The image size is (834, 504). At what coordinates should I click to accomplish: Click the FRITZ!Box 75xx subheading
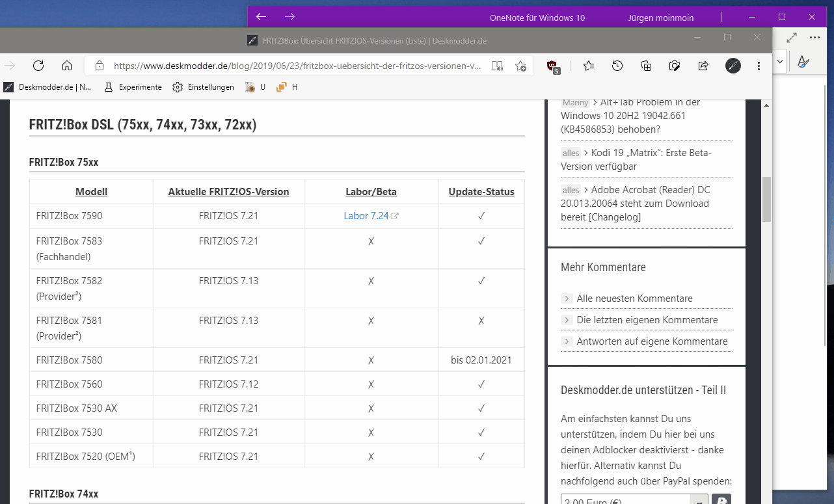point(64,162)
